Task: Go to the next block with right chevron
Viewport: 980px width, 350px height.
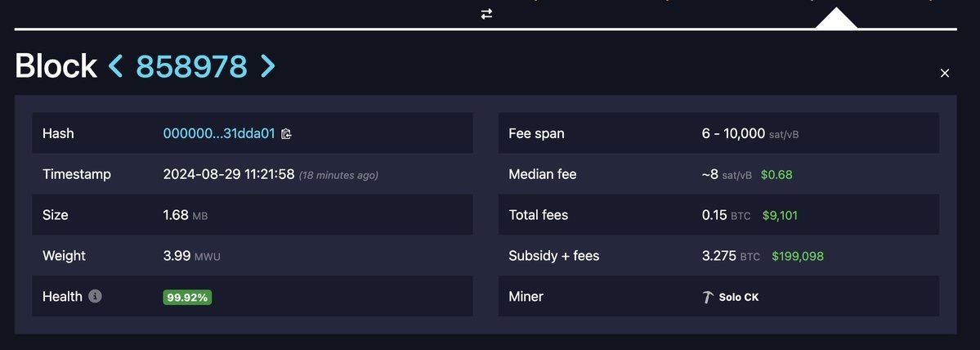Action: [x=267, y=66]
